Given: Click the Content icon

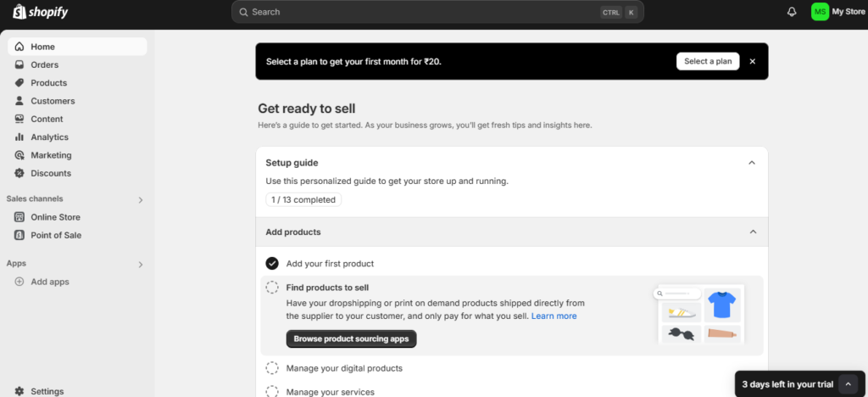Looking at the screenshot, I should tap(19, 119).
